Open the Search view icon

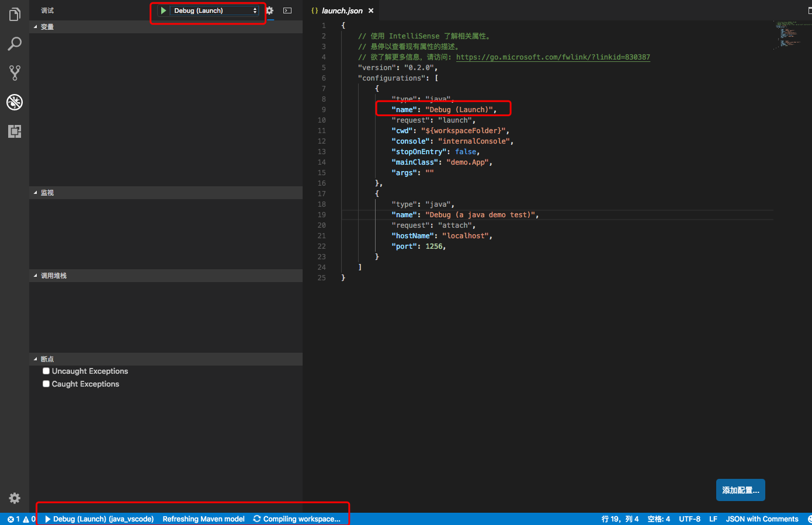pos(15,44)
